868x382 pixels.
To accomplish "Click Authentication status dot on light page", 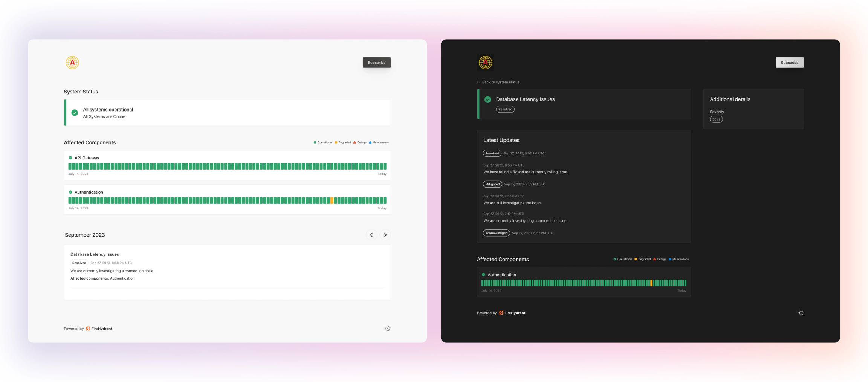I will pos(70,192).
